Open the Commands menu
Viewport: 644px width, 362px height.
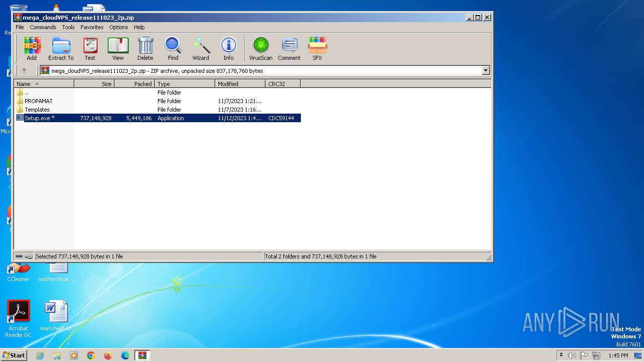click(x=43, y=27)
